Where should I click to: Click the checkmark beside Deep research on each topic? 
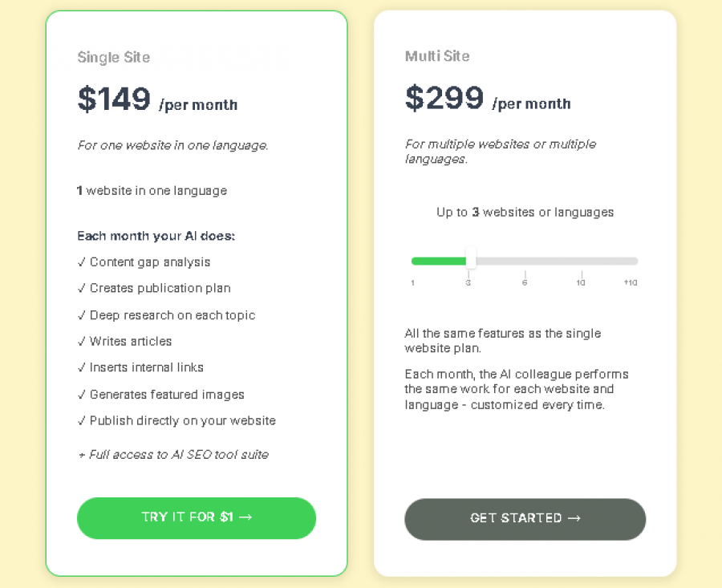pyautogui.click(x=81, y=314)
